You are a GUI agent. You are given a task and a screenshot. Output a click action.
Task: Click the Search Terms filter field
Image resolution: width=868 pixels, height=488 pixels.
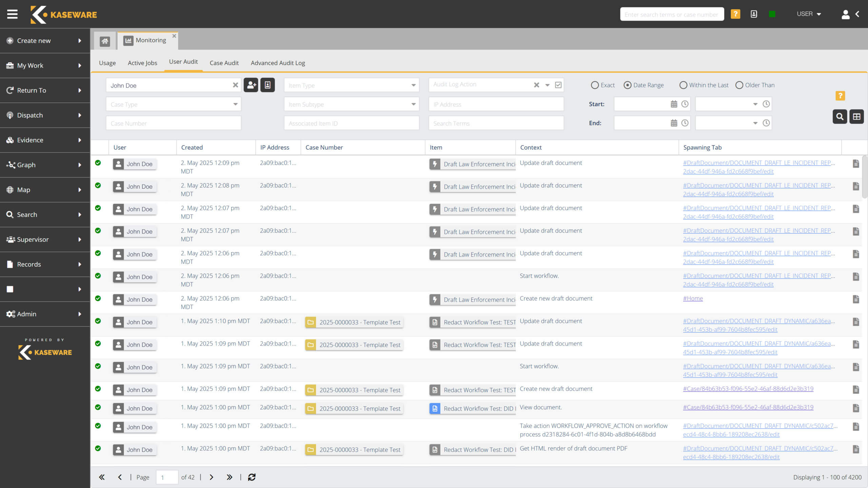click(496, 123)
